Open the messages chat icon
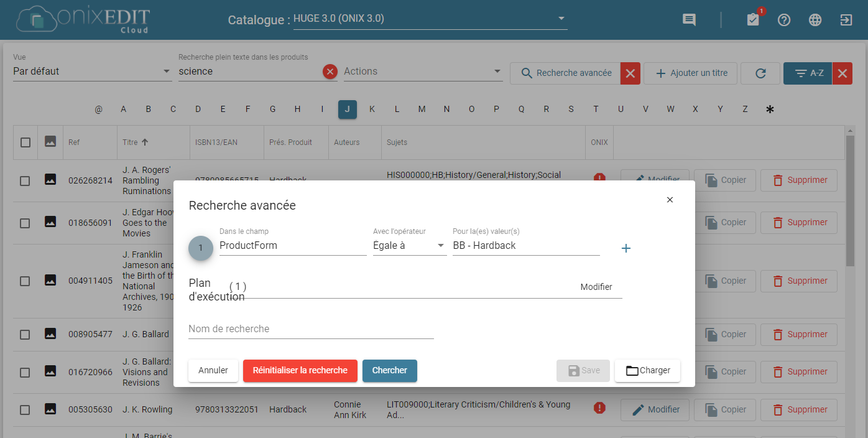This screenshot has width=868, height=438. pos(689,20)
